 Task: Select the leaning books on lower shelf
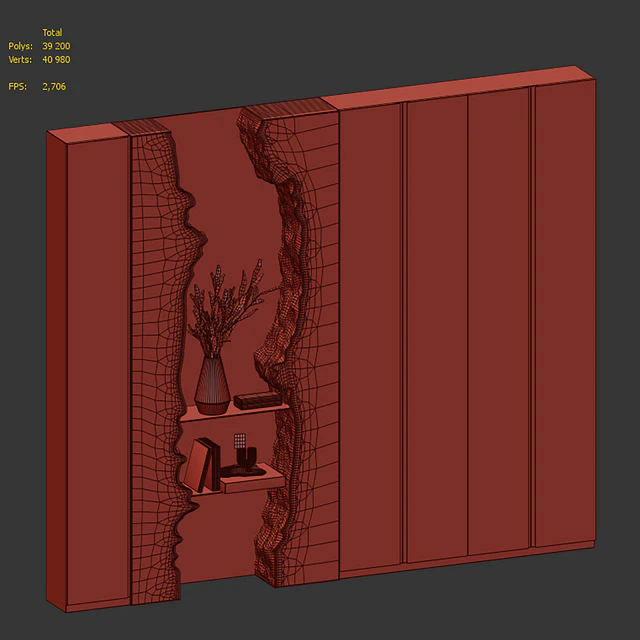click(x=203, y=464)
